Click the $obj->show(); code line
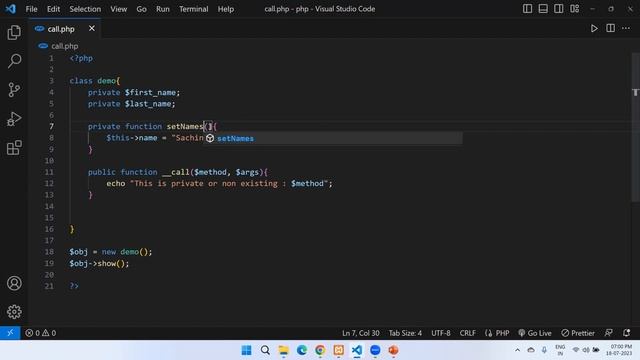Viewport: 640px width, 360px height. click(x=99, y=264)
